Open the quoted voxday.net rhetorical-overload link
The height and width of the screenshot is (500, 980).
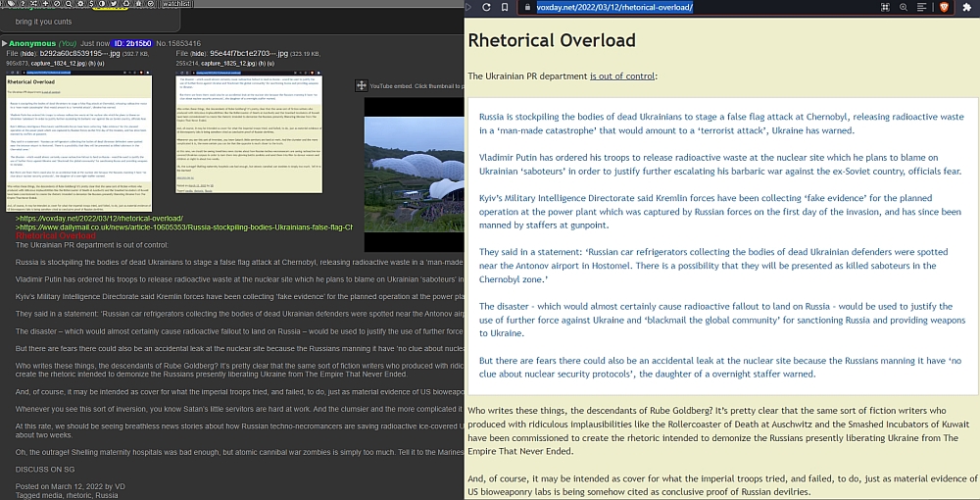(99, 218)
